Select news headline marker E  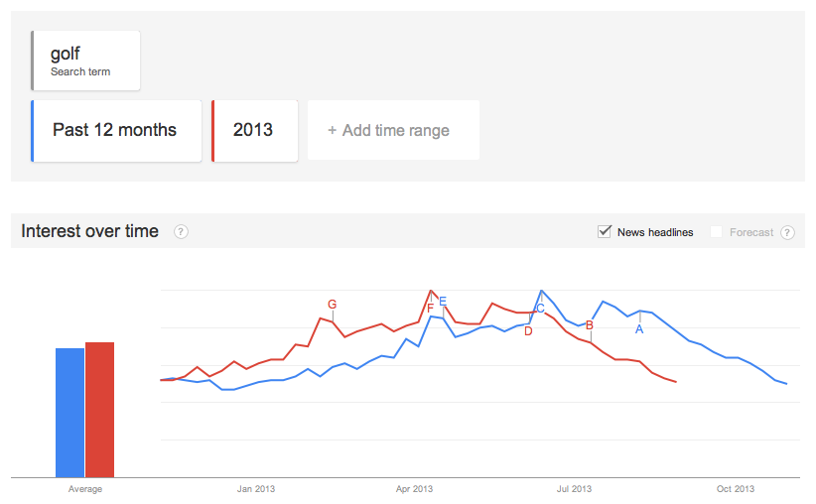[443, 302]
